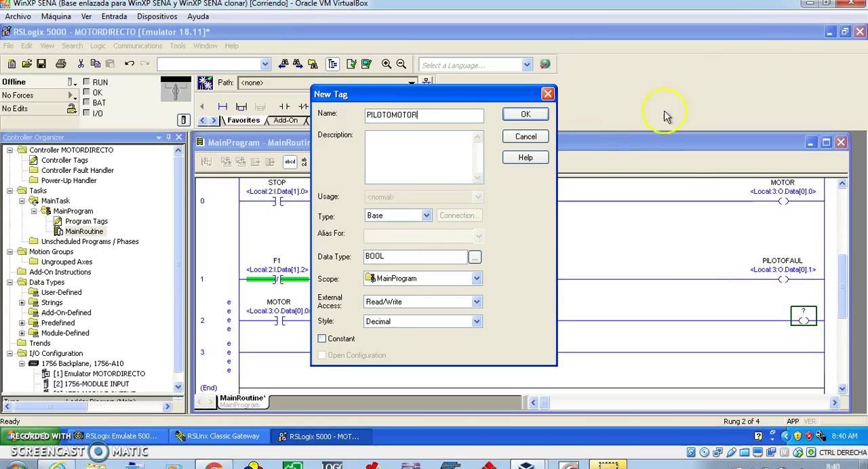This screenshot has width=868, height=469.
Task: Open the File menu in RSLogix 5000
Action: point(8,46)
